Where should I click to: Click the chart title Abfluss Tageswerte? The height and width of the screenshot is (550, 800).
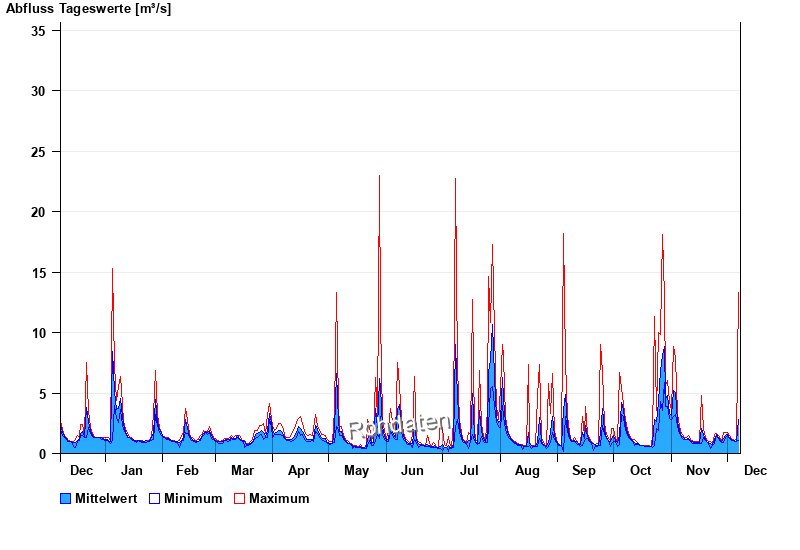coord(88,9)
